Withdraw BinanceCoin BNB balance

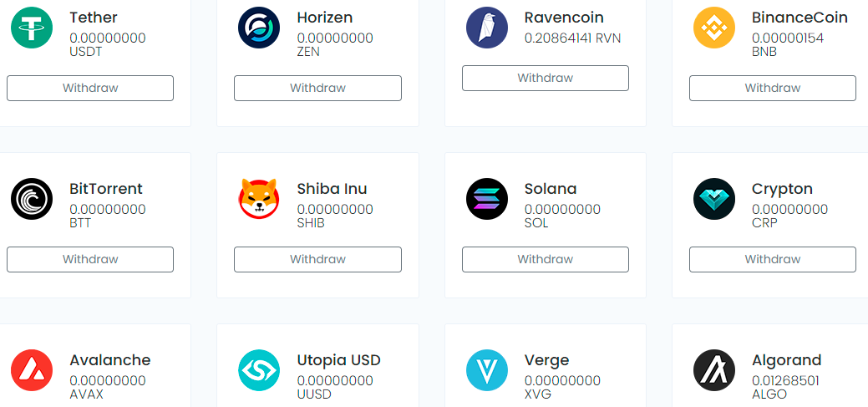(x=773, y=88)
